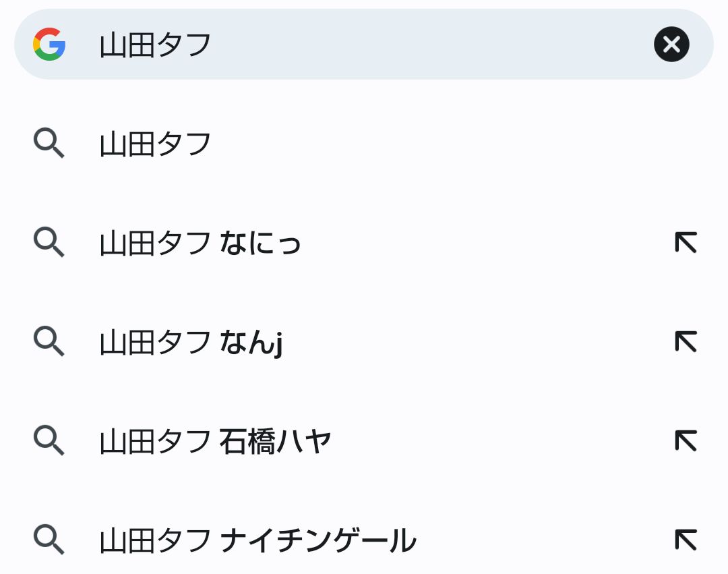Tap magnifier icon beside なんj suggestion
This screenshot has height=574, width=728.
coord(49,342)
